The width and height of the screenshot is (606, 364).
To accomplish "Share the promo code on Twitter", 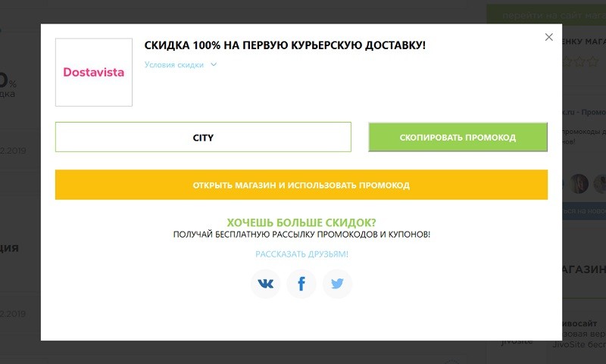I will point(337,284).
